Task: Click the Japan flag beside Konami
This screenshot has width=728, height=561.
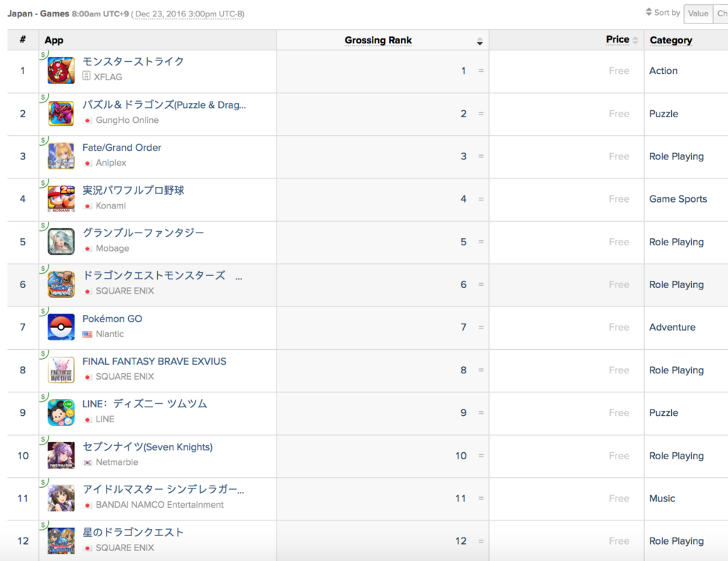Action: tap(87, 206)
